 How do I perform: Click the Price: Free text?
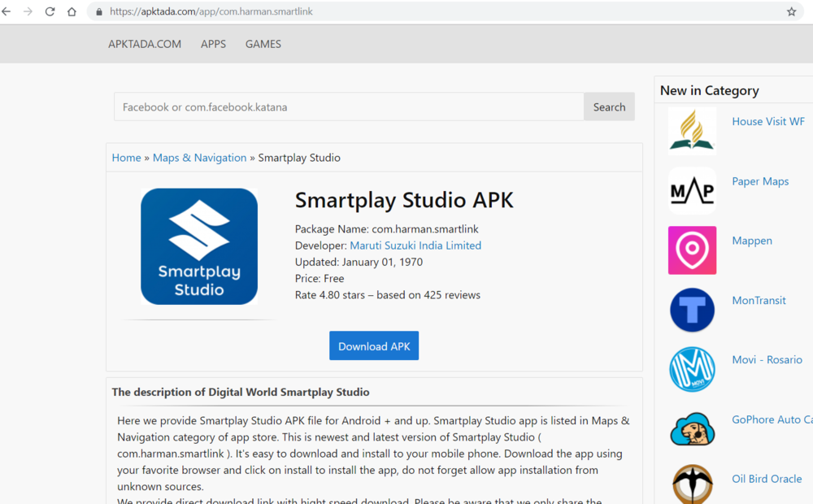tap(320, 279)
